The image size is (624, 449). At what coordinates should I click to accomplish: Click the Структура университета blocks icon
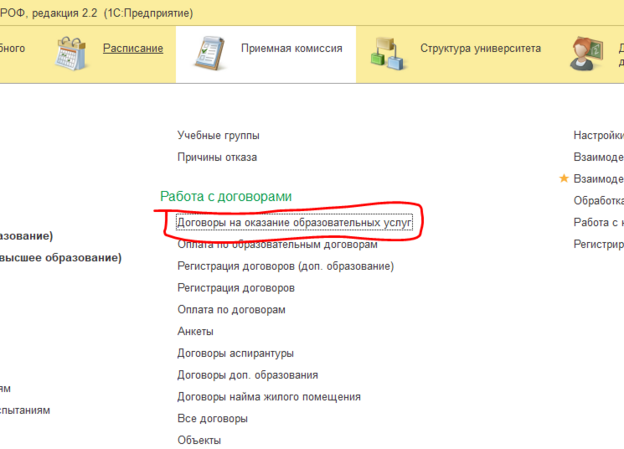(389, 50)
